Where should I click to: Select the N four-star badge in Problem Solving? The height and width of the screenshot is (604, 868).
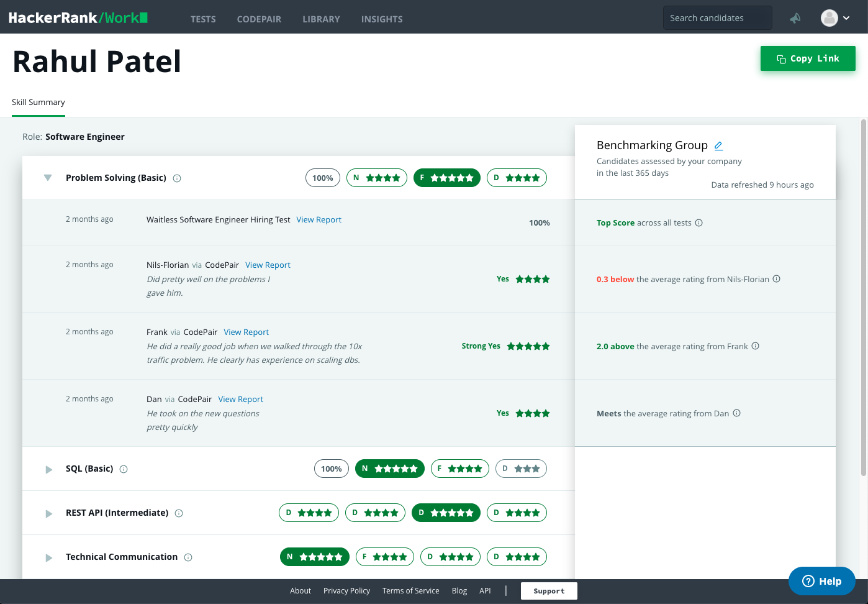click(377, 178)
